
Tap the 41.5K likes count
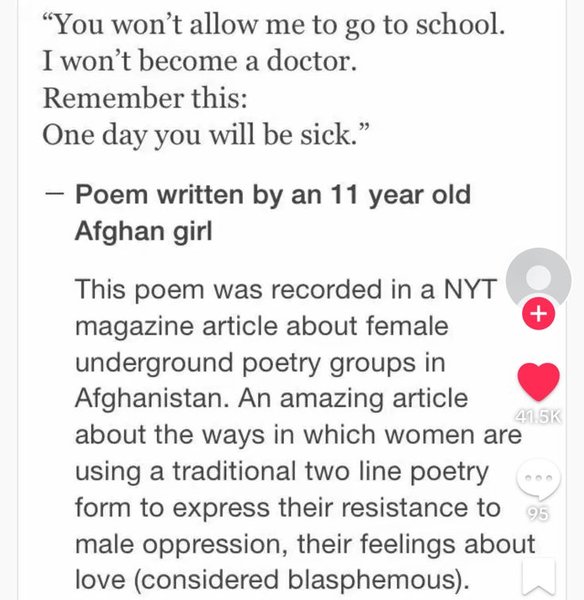[x=538, y=417]
